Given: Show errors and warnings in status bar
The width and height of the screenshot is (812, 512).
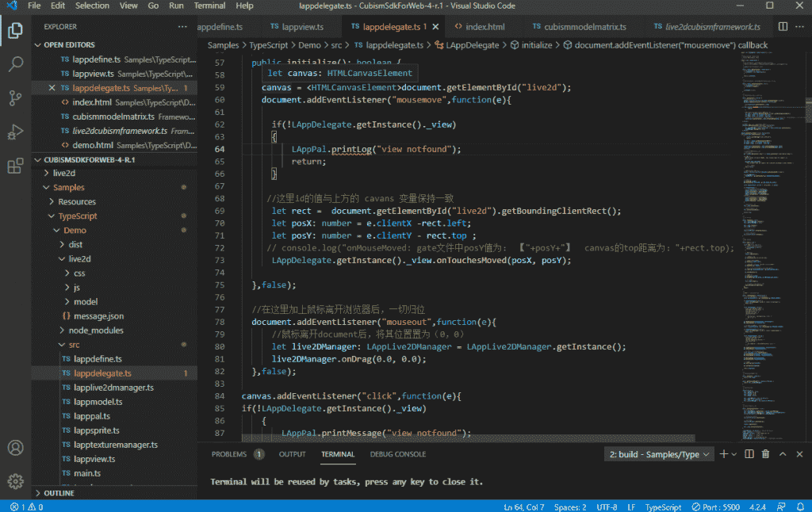Looking at the screenshot, I should (x=26, y=506).
